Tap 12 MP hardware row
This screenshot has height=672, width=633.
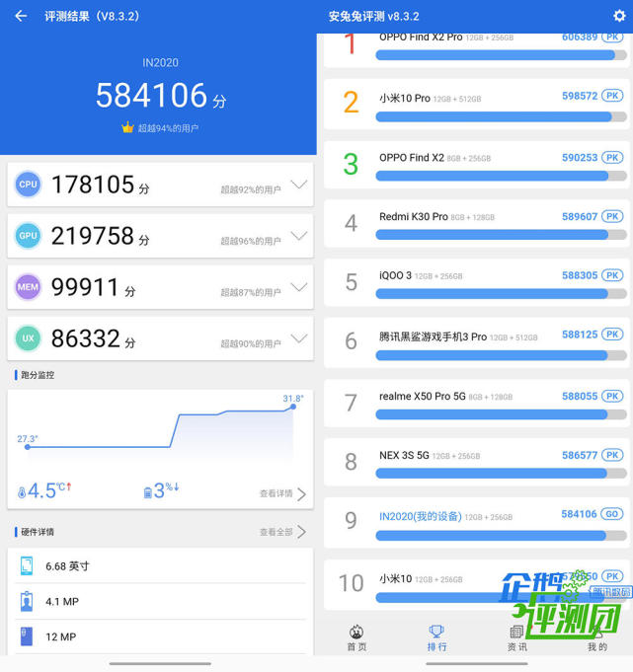click(160, 636)
